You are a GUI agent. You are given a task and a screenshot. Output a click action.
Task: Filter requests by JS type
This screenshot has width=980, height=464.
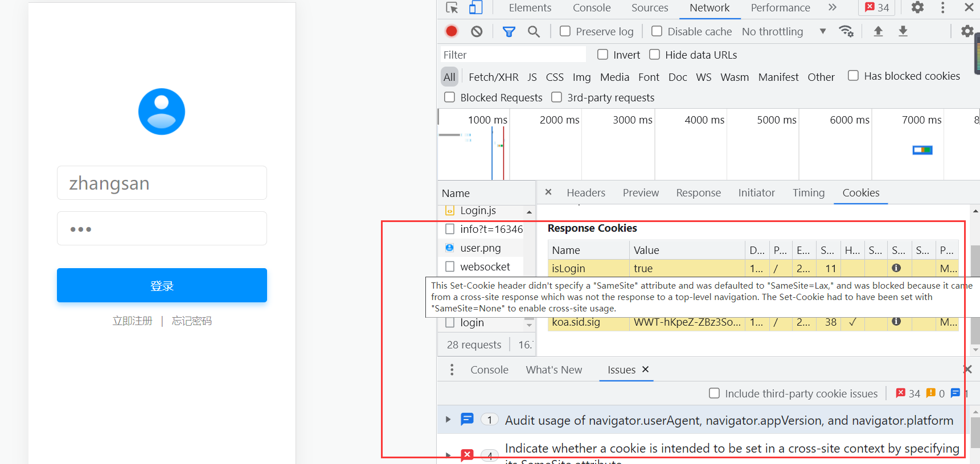pyautogui.click(x=532, y=77)
